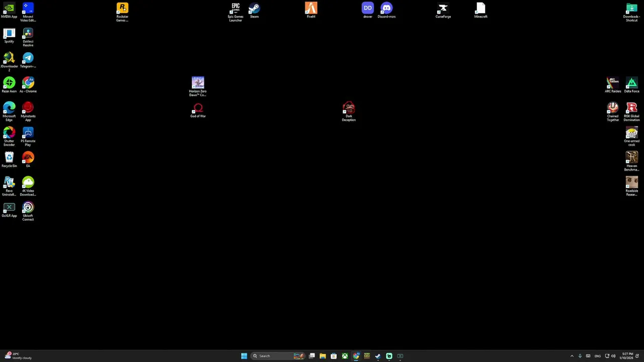This screenshot has height=362, width=644.
Task: Select the CurseForge desktop icon
Action: coord(443,11)
